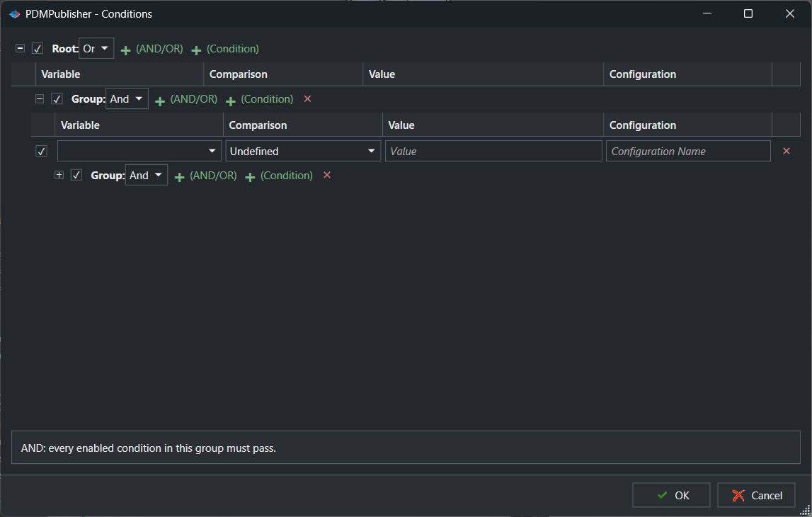Click the Cancel button
The height and width of the screenshot is (517, 812).
coord(756,495)
